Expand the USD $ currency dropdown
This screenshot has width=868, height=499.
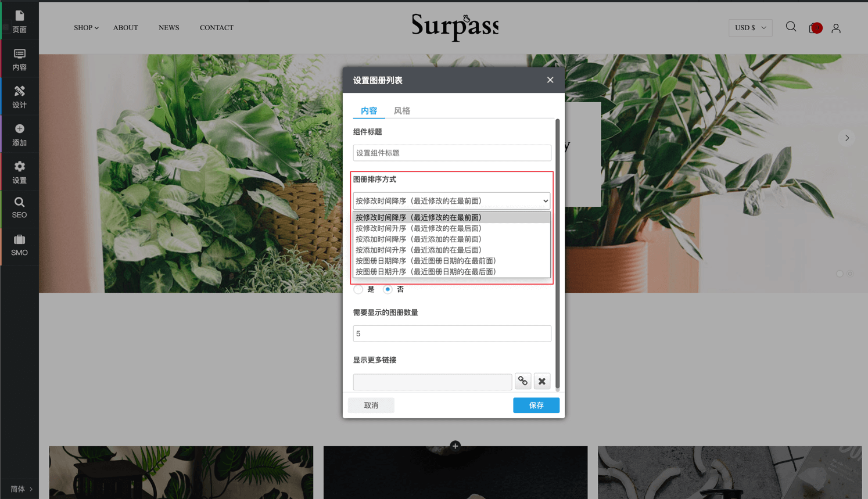[750, 28]
